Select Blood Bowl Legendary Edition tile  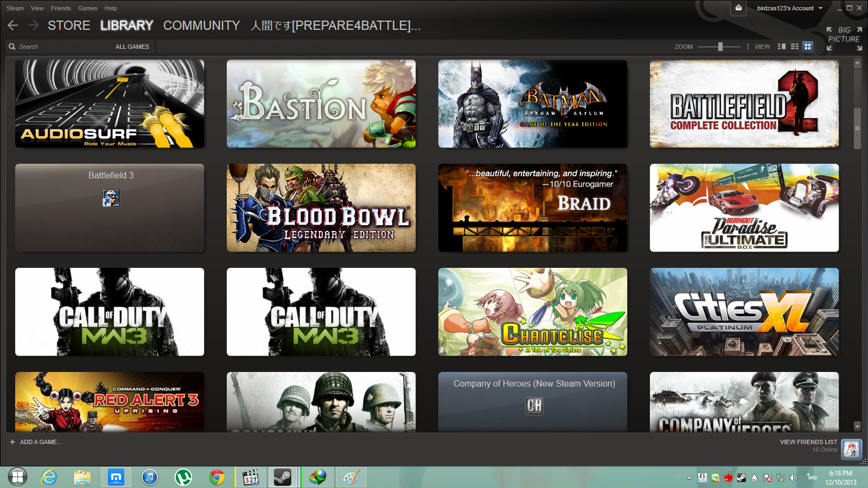pyautogui.click(x=321, y=208)
